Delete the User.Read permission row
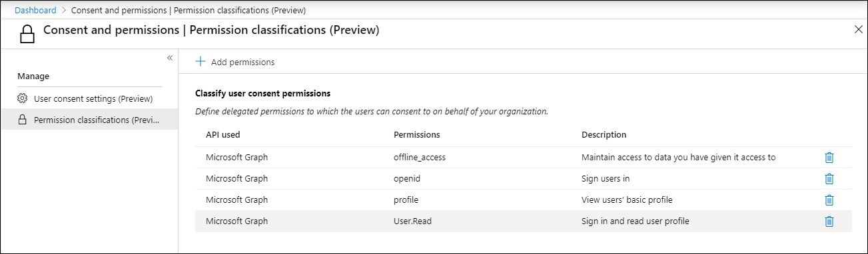 pos(829,221)
